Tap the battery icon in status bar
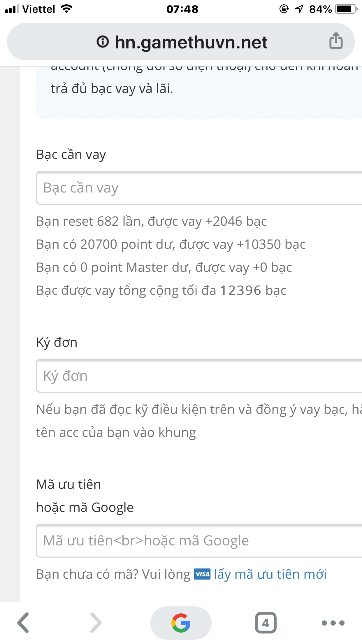This screenshot has width=362, height=644. pos(346,9)
